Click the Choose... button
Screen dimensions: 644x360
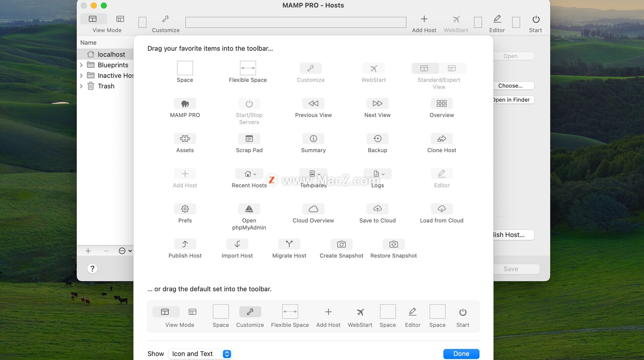[x=514, y=86]
